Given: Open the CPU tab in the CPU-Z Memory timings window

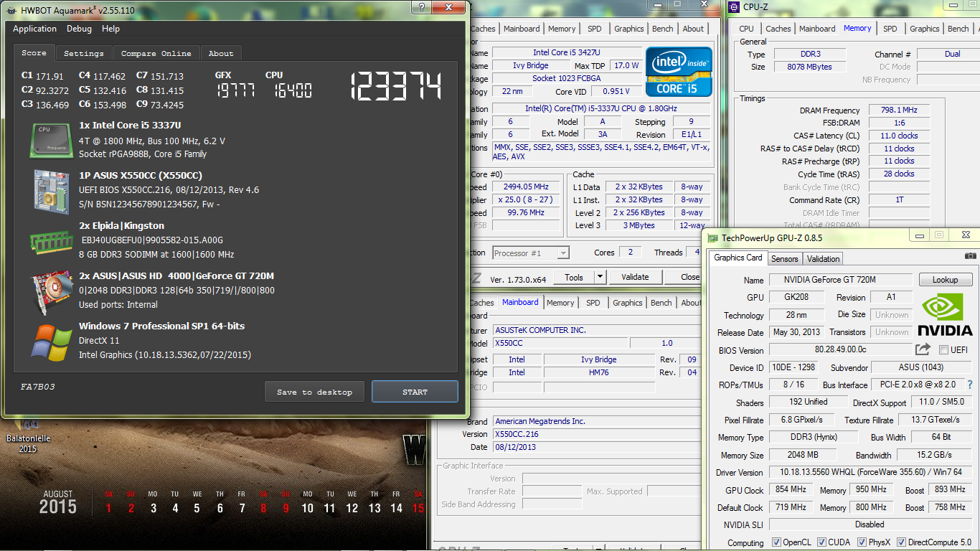Looking at the screenshot, I should click(746, 29).
